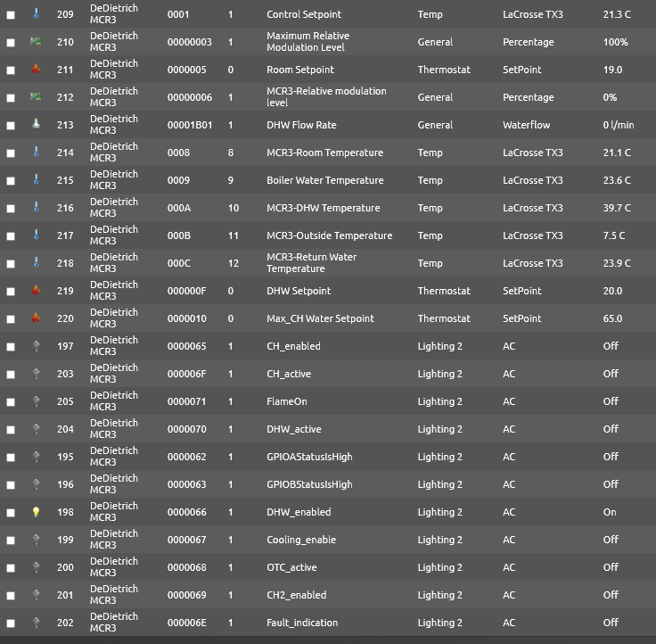The width and height of the screenshot is (656, 644).
Task: Click the '39.7 C' DHW temperature value
Action: 617,208
